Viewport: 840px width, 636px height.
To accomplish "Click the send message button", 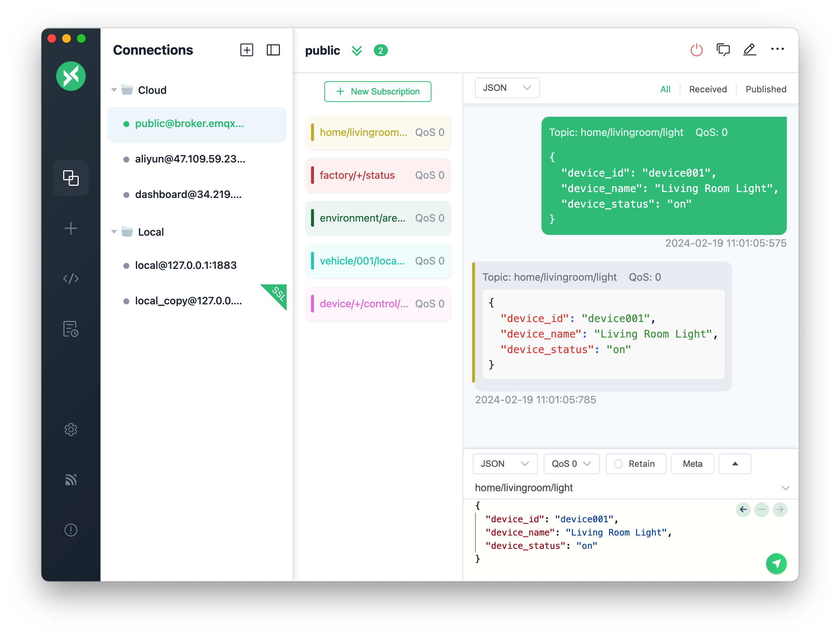I will click(776, 563).
